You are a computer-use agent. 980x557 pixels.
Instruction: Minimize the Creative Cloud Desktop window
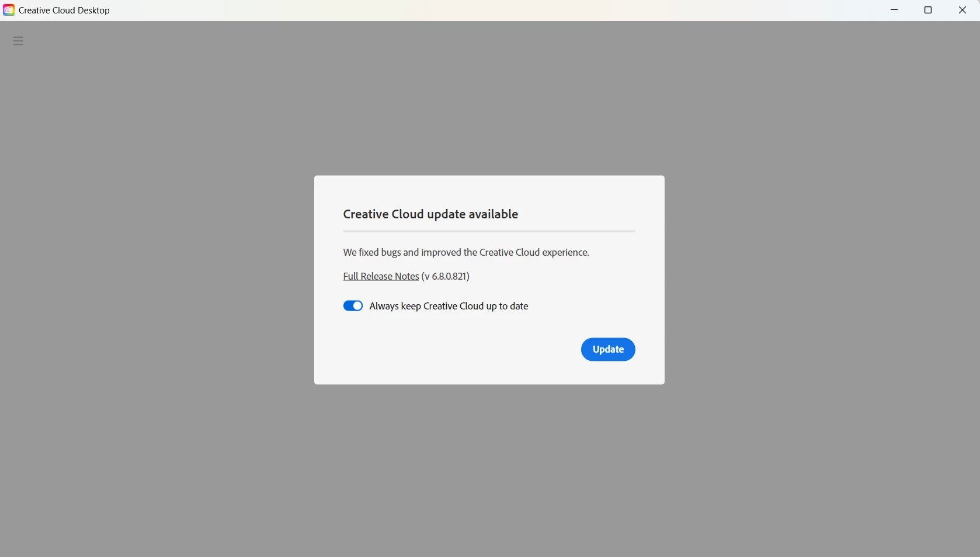click(894, 10)
